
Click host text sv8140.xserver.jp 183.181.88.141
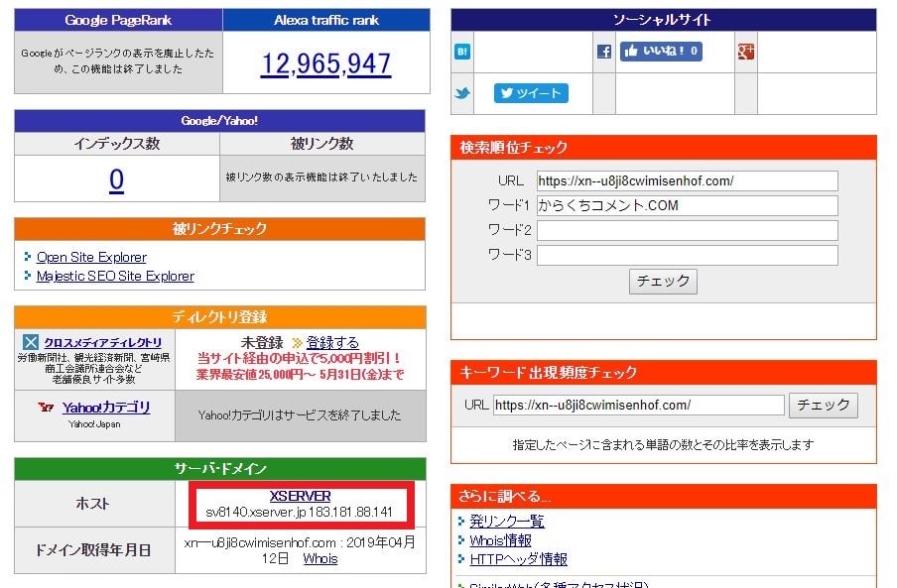tap(300, 512)
